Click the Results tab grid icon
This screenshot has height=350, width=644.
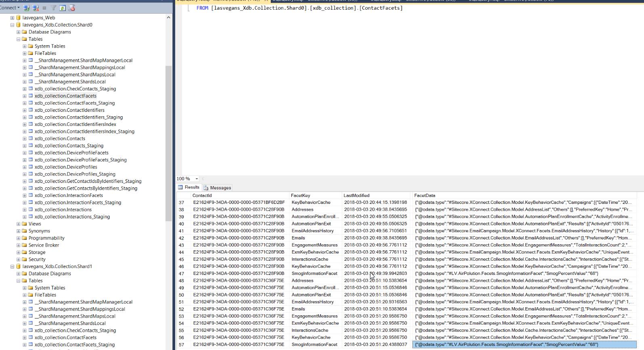(181, 187)
